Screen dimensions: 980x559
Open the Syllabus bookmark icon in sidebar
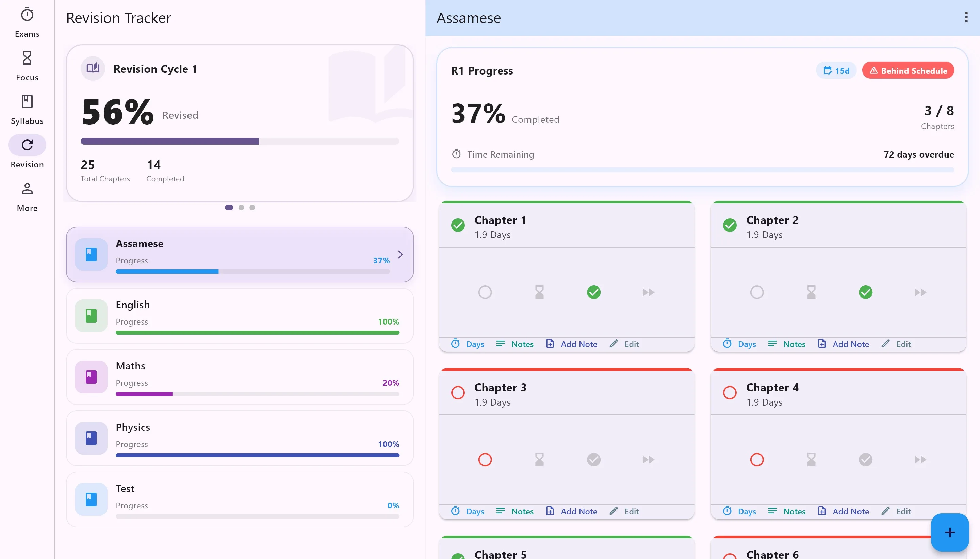tap(27, 101)
